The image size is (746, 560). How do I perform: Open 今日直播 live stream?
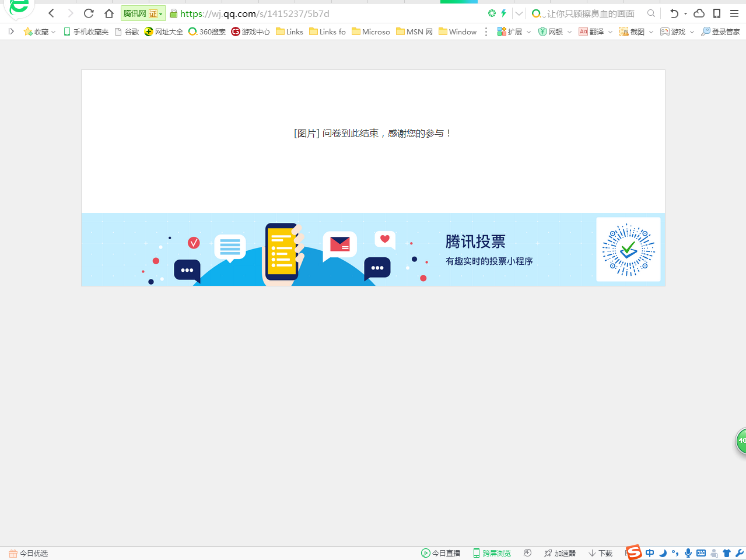[x=441, y=553]
